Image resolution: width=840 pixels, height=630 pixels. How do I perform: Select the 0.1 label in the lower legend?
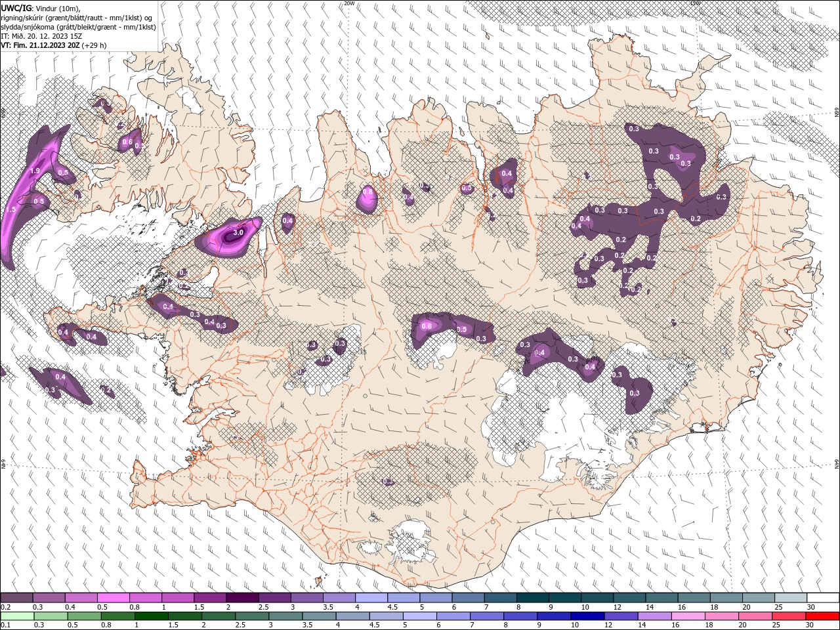tap(6, 625)
